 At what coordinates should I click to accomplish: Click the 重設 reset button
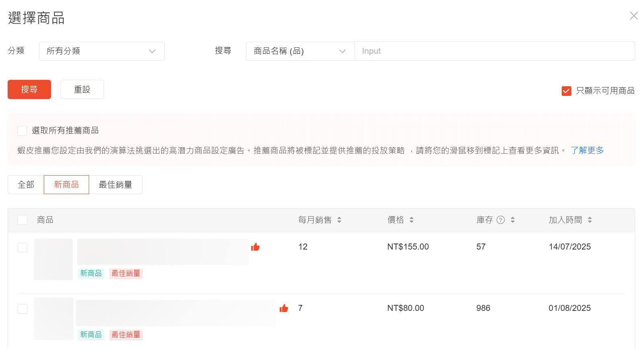[82, 89]
